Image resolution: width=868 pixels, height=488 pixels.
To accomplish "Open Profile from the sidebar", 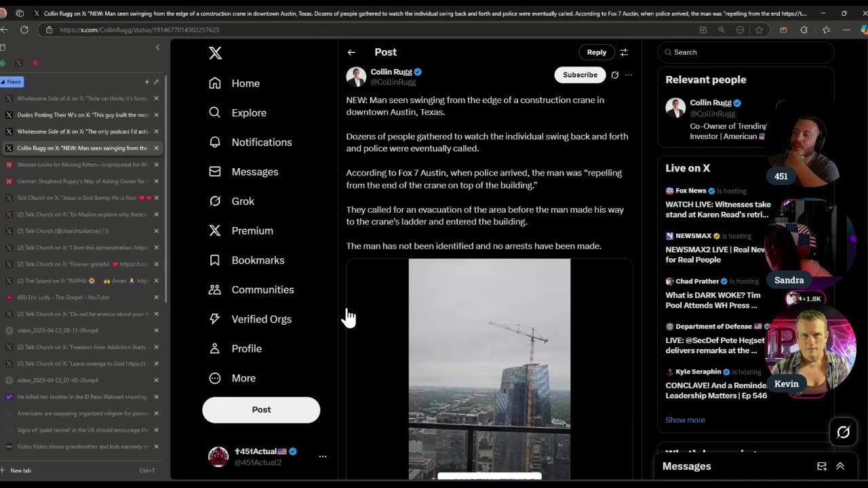I will [235, 348].
